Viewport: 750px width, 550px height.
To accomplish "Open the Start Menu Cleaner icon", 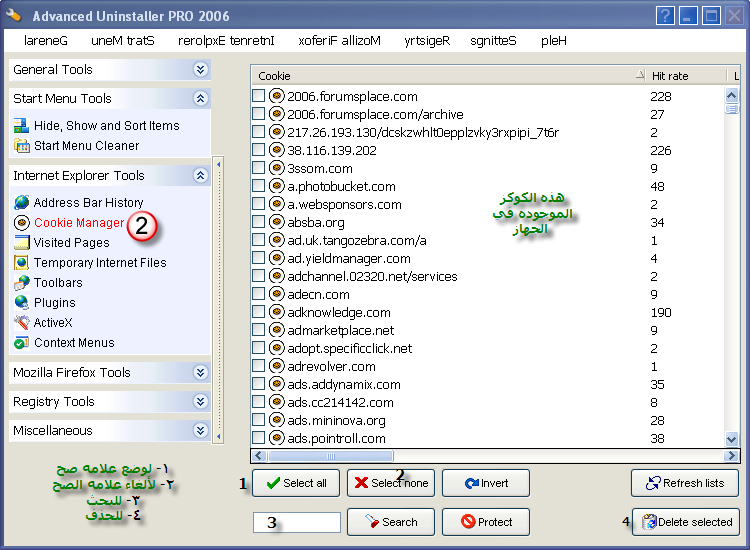I will [x=22, y=145].
